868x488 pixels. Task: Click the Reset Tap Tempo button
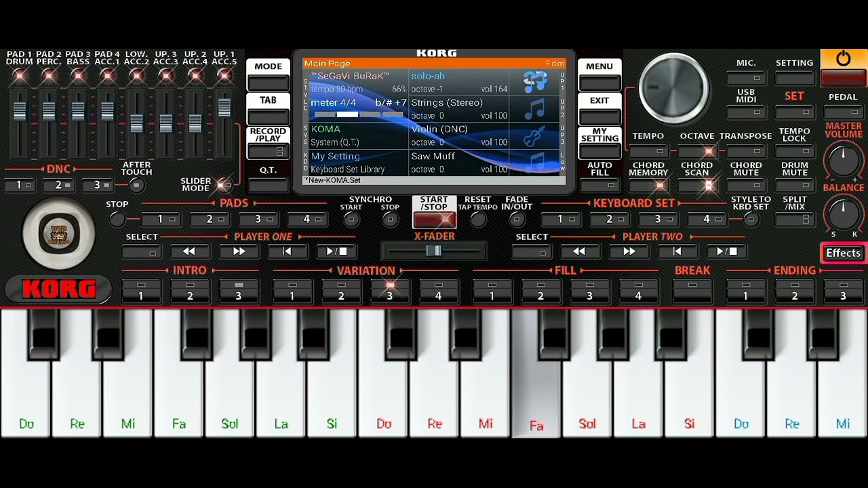(x=478, y=219)
